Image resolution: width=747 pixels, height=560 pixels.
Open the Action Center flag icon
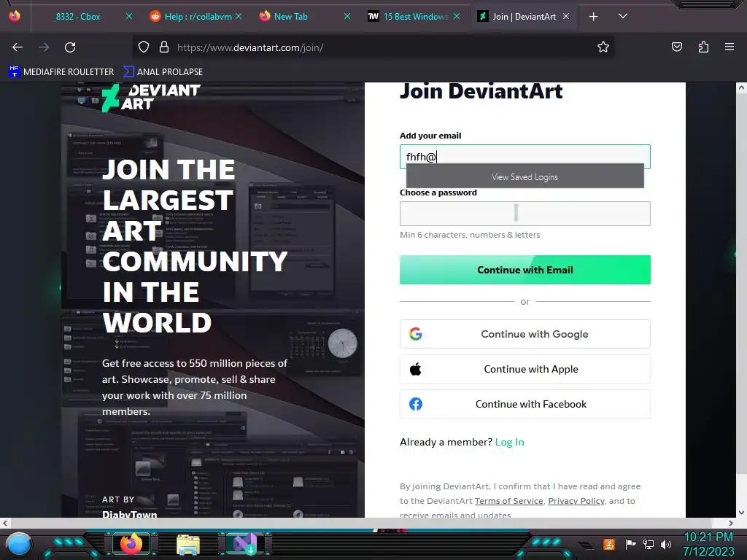click(x=630, y=544)
